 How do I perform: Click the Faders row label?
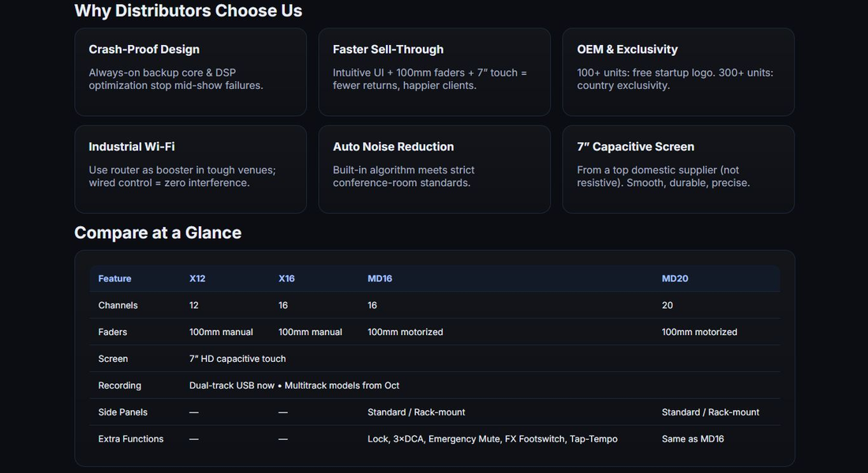[x=113, y=332]
